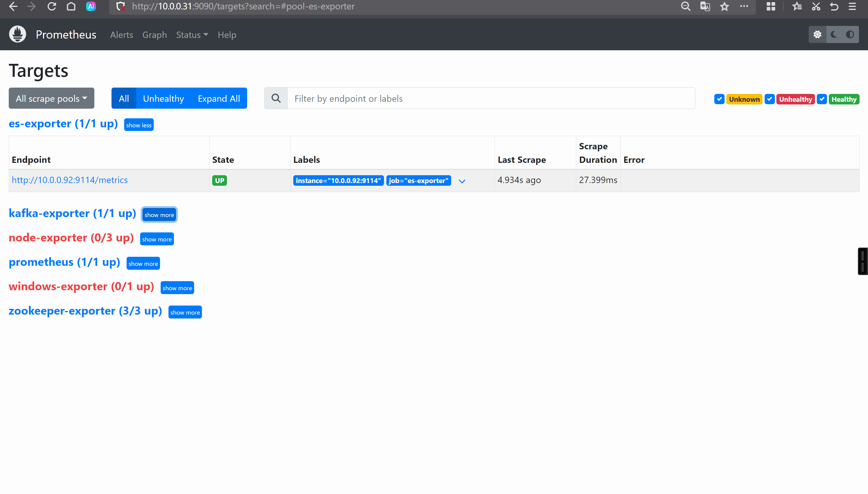Screen dimensions: 868x494
Task: Click the browser reload icon
Action: (x=52, y=6)
